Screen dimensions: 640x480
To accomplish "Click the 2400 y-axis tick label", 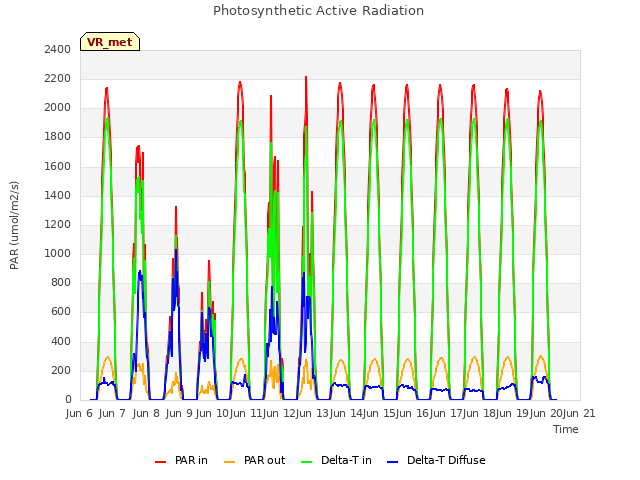I will coord(58,50).
